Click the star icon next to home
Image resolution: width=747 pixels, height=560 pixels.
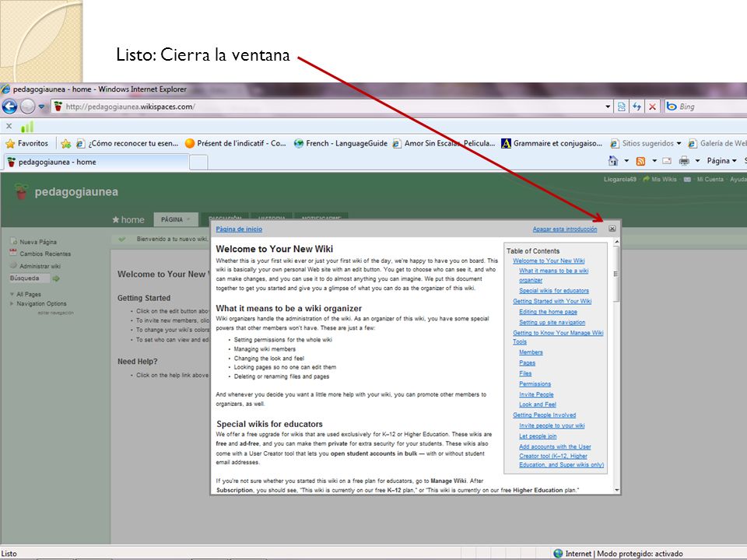coord(116,219)
